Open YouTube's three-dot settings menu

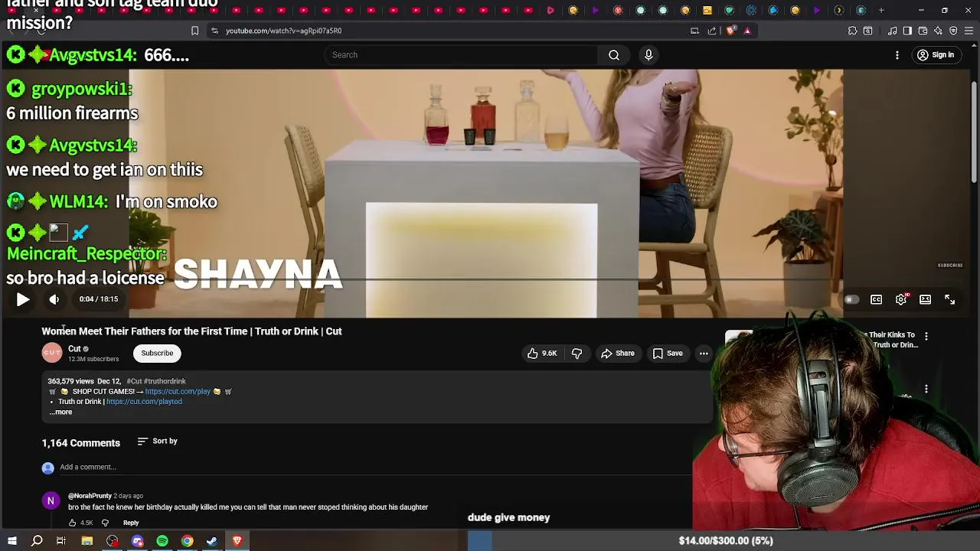tap(897, 55)
